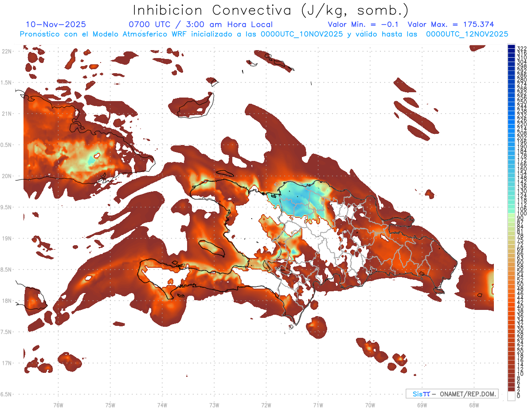Click the '148' color scale value
Viewport: 532px width, 411px height.
tap(522, 177)
